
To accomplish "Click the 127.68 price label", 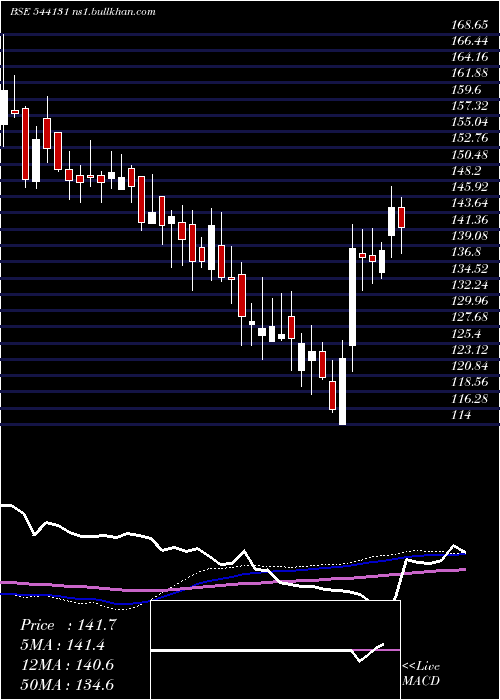I will (x=470, y=317).
